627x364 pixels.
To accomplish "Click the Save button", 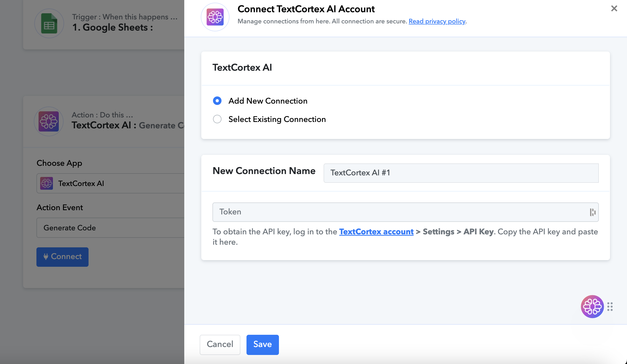I will point(262,345).
